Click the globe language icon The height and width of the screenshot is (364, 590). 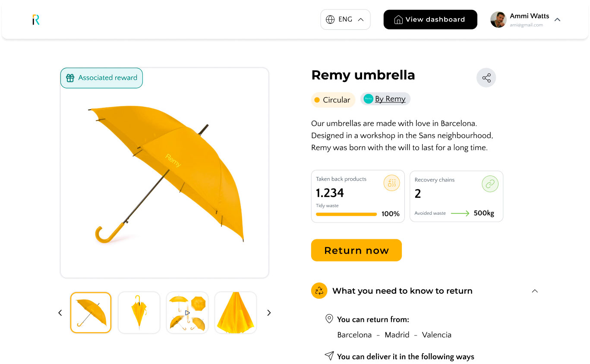tap(330, 19)
